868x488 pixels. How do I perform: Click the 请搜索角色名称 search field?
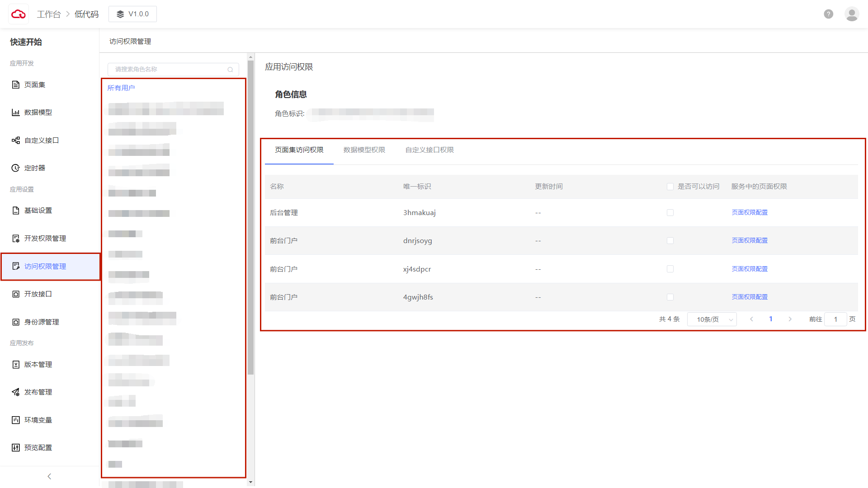173,70
